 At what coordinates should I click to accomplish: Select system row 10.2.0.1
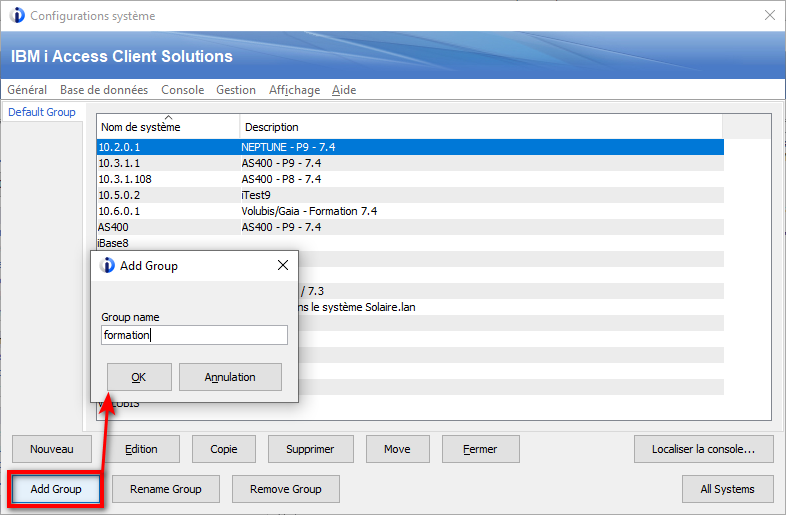point(410,147)
